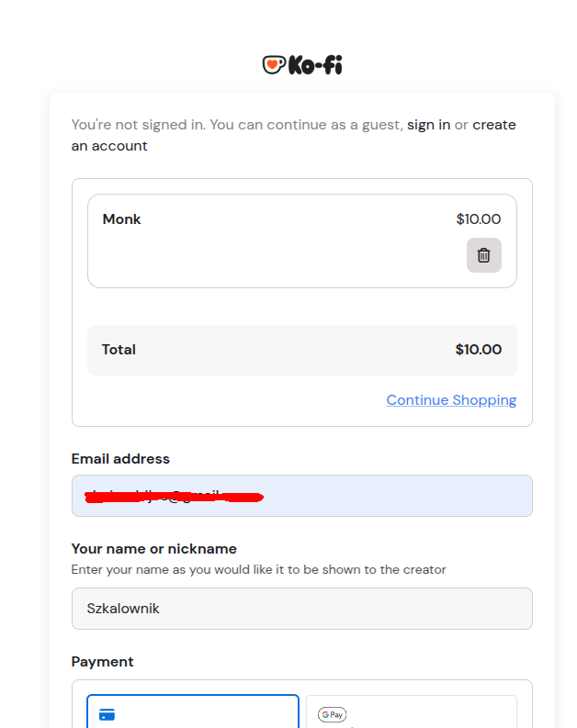
Task: Click the name field containing Szkalownik
Action: pos(301,609)
